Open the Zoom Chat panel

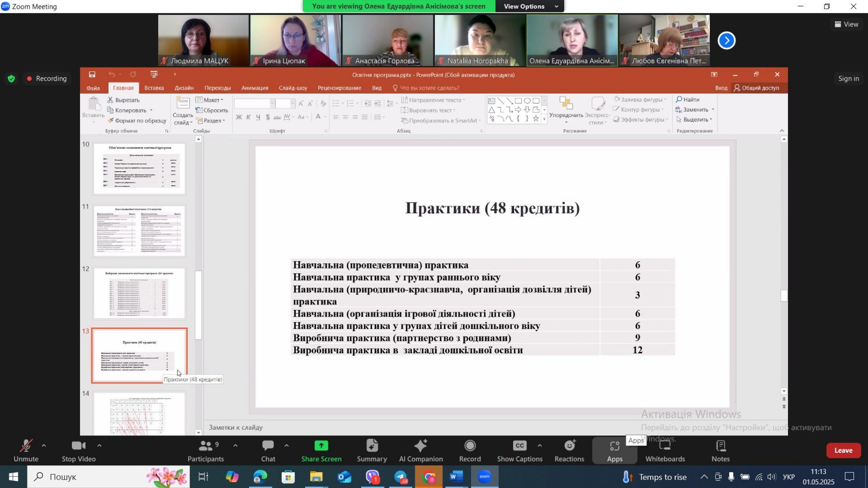coord(268,450)
